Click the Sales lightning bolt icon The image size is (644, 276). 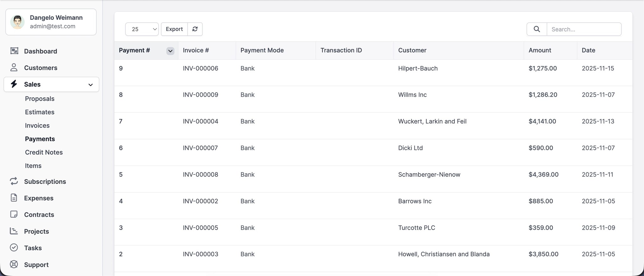coord(14,84)
